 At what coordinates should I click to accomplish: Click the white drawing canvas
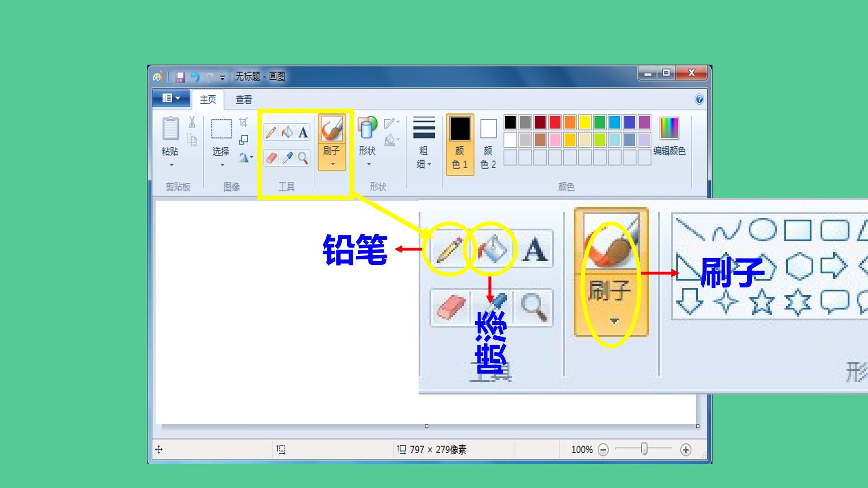pyautogui.click(x=288, y=312)
